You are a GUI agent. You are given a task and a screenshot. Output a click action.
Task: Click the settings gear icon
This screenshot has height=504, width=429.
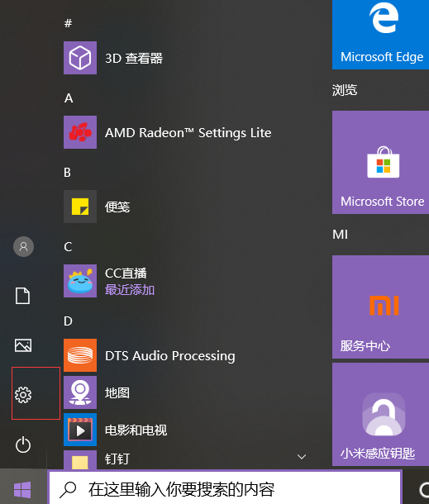point(23,395)
